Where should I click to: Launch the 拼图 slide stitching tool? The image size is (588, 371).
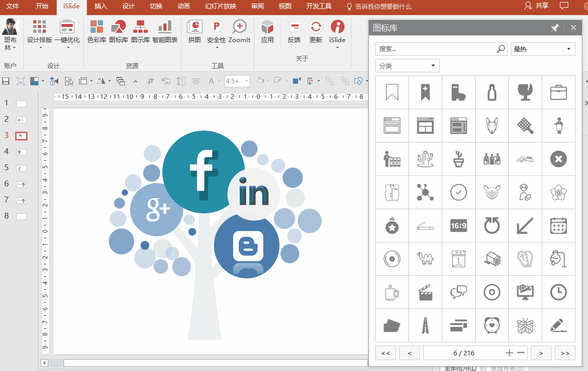coord(194,32)
